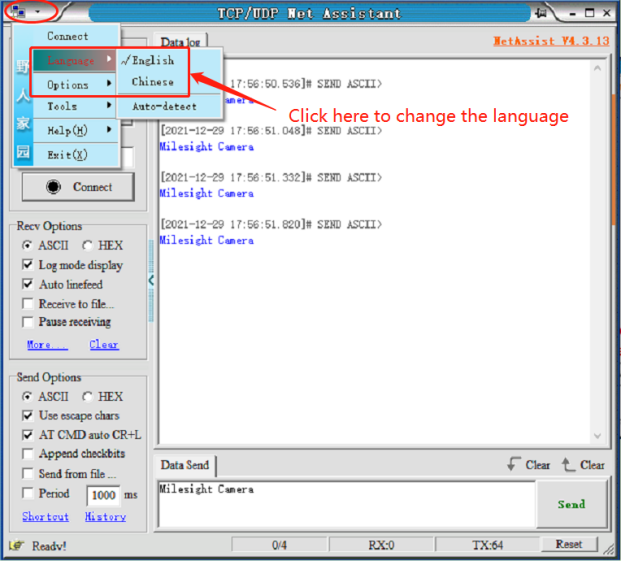Screen dimensions: 621x561
Task: Click the TX:64 status field
Action: coord(488,545)
